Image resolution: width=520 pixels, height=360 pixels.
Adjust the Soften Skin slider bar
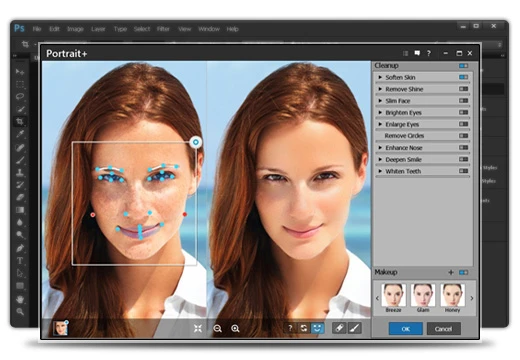coord(423,83)
